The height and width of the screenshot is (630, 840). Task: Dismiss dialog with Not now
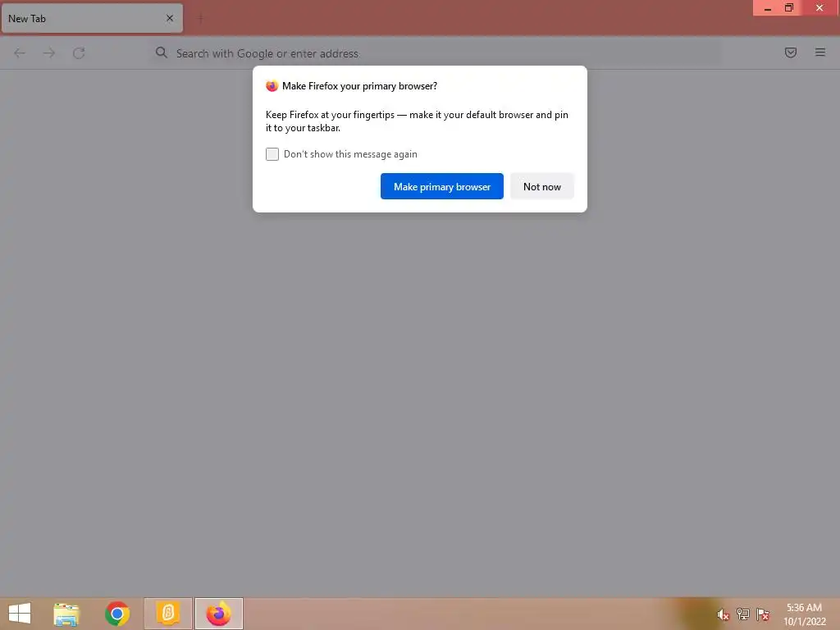(x=541, y=186)
